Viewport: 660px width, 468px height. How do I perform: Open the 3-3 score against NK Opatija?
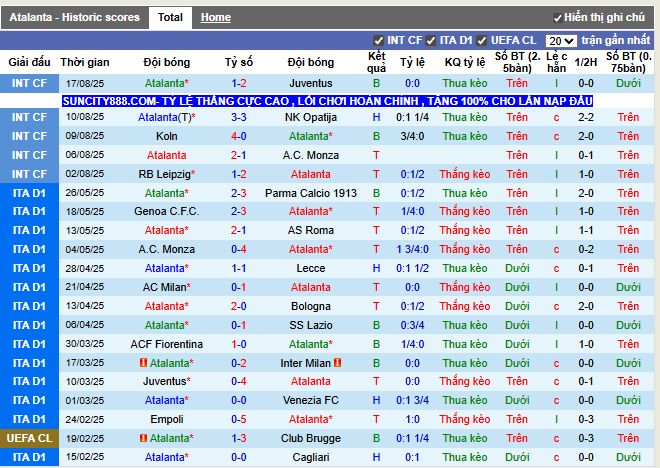[x=239, y=117]
